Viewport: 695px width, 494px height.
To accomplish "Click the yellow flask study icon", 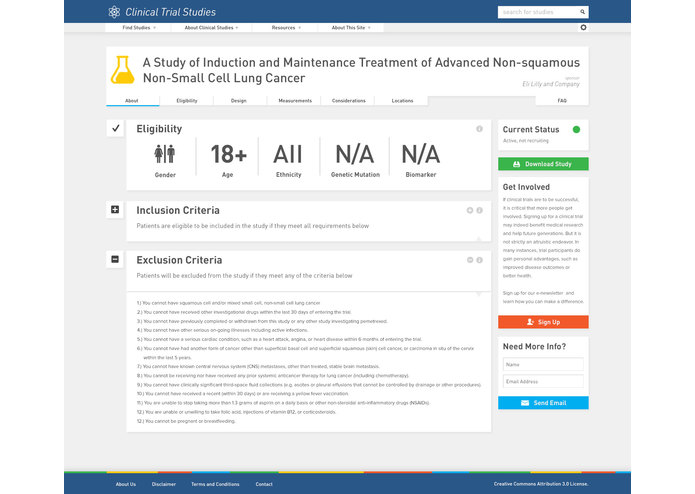I will click(122, 70).
